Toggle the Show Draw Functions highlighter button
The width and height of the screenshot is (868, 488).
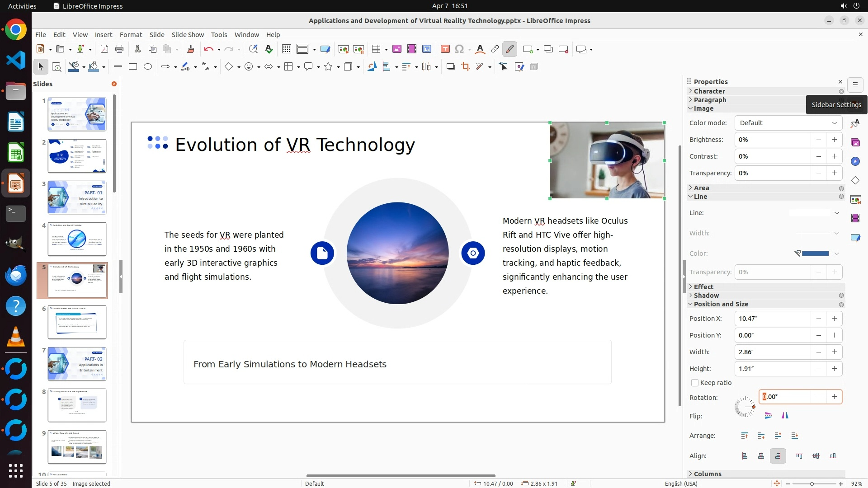coord(509,49)
